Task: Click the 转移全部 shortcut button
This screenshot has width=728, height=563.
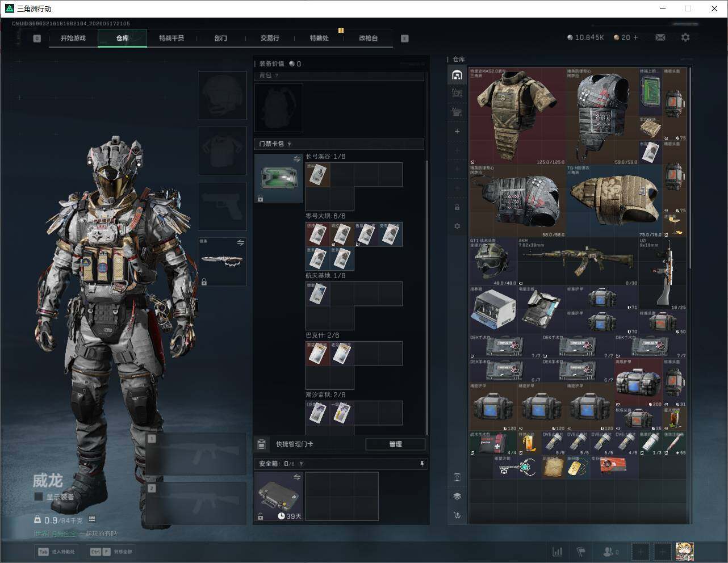Action: (x=111, y=552)
